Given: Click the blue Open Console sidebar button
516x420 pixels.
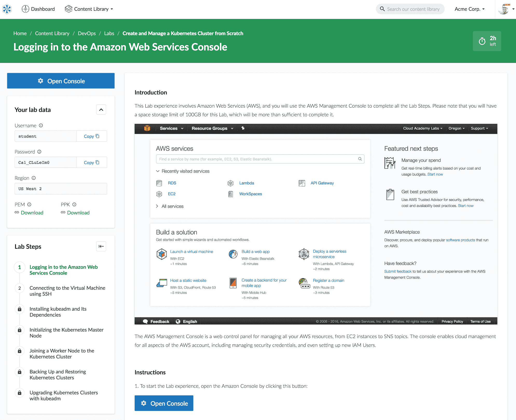Looking at the screenshot, I should tap(61, 81).
